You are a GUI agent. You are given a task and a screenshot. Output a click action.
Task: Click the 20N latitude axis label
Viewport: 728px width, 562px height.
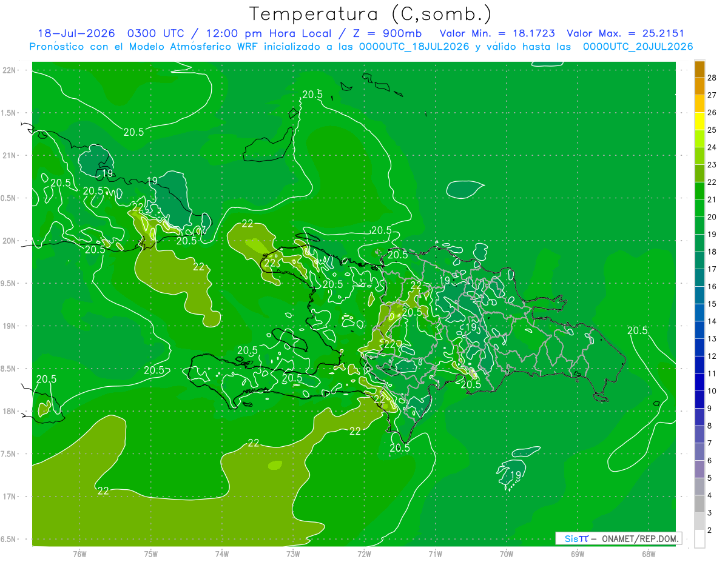(x=10, y=241)
